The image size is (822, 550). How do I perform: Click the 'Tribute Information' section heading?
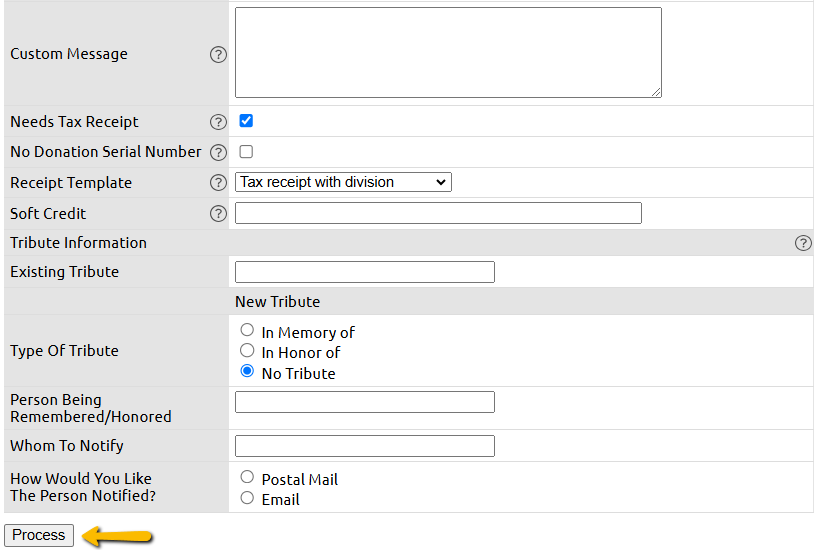79,243
